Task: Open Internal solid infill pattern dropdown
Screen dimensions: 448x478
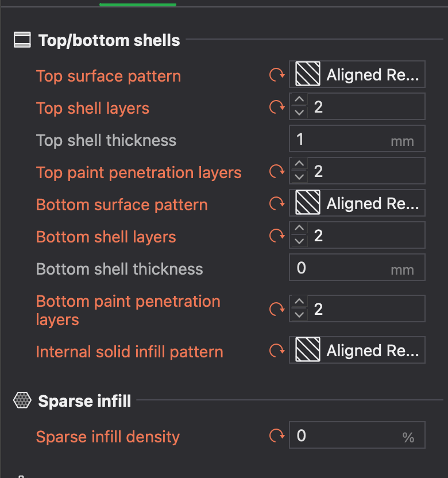Action: (357, 350)
